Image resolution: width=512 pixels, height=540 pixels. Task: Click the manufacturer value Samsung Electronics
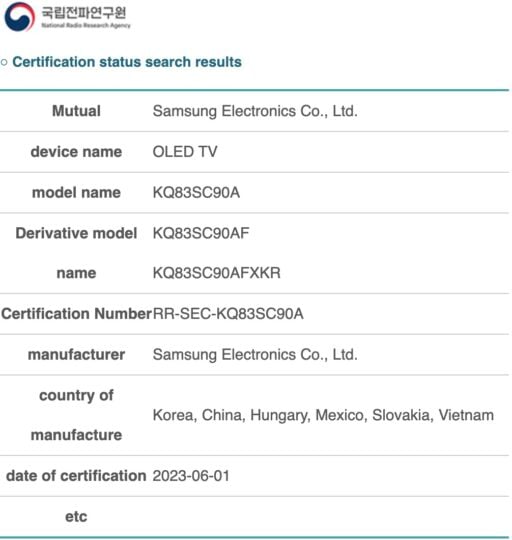coord(255,354)
